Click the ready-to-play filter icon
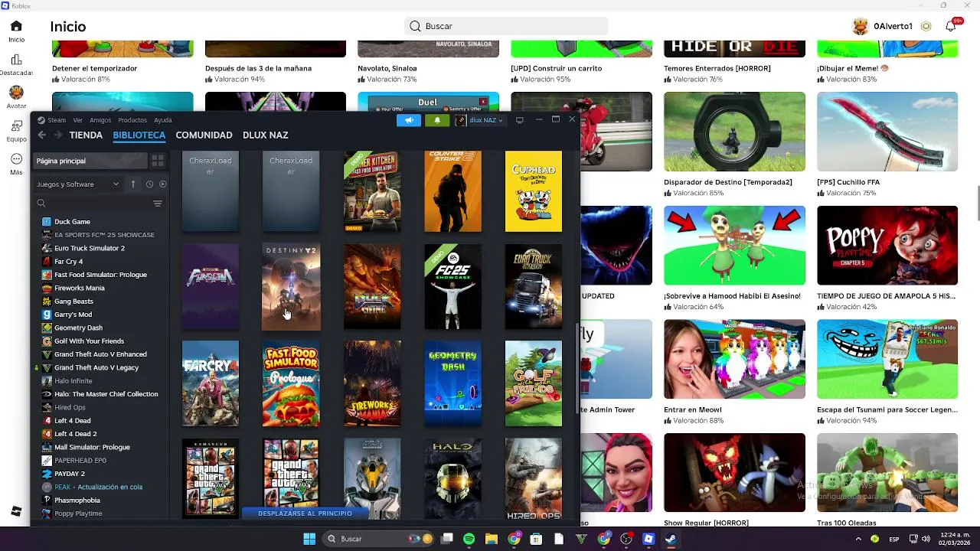This screenshot has height=551, width=980. (162, 184)
